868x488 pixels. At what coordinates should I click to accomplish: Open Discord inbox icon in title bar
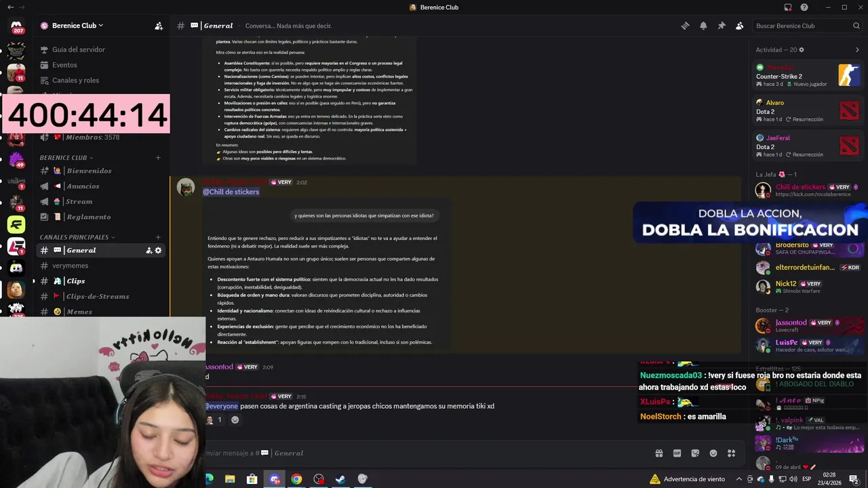pos(788,7)
